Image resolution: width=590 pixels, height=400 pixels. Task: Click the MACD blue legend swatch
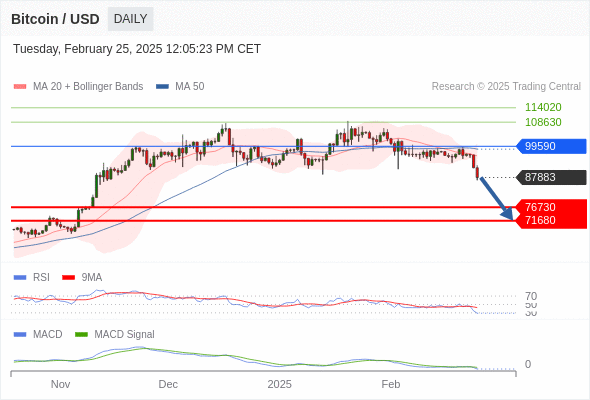point(20,335)
